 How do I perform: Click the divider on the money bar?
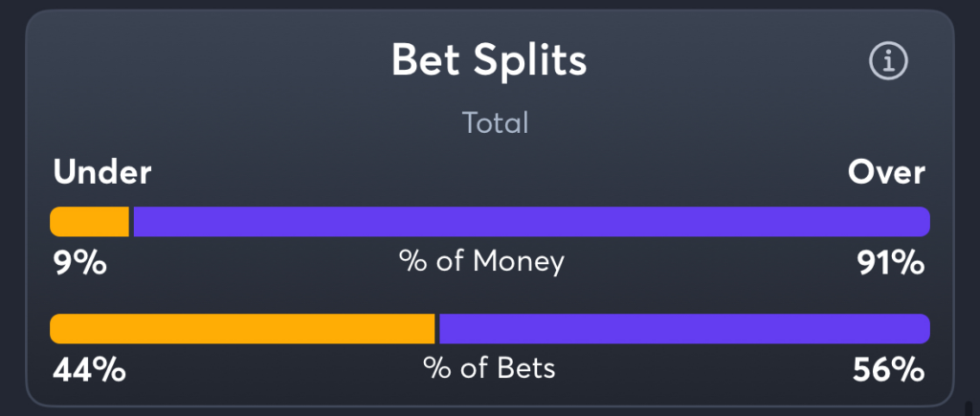(x=131, y=222)
